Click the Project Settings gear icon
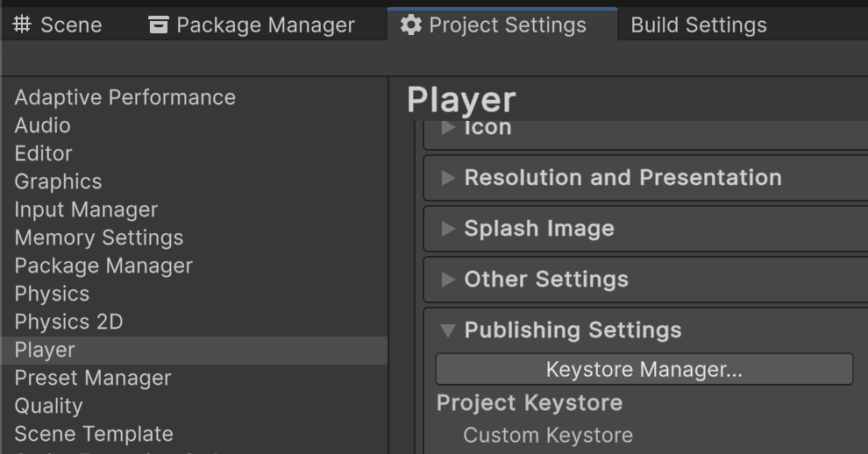The height and width of the screenshot is (454, 868). click(410, 25)
